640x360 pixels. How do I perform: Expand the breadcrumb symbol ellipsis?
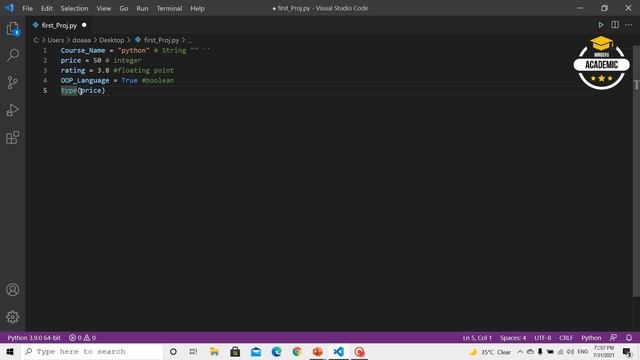coord(189,40)
